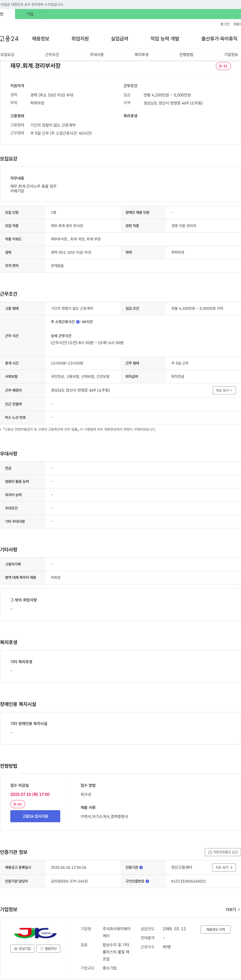Click the 고용24 logo
241x980 pixels.
click(x=9, y=39)
